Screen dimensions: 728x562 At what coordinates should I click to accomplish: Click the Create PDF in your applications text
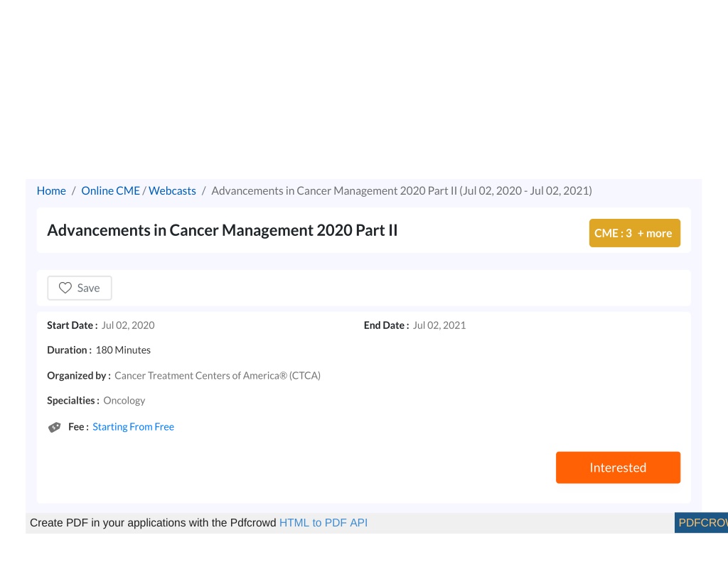click(x=153, y=522)
